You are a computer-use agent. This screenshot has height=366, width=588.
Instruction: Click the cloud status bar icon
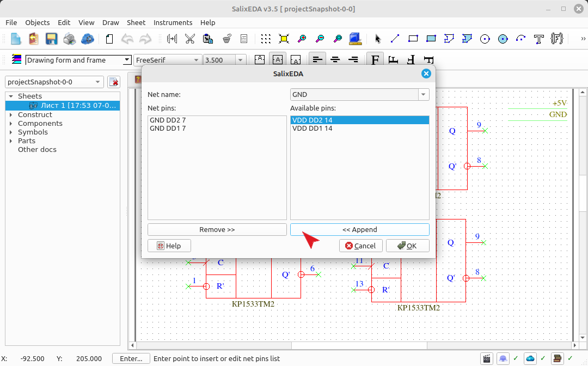pos(530,358)
